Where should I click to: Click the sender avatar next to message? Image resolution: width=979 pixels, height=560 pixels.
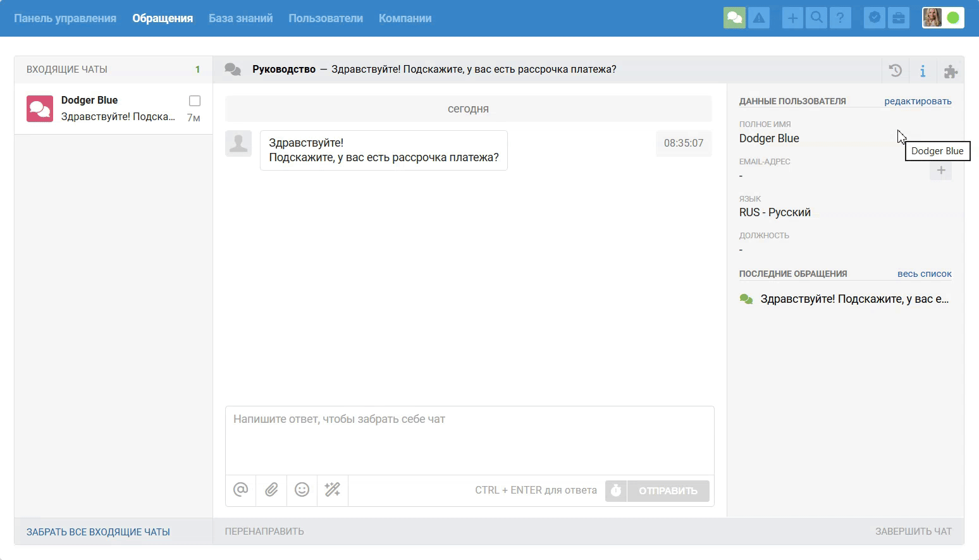[x=238, y=143]
